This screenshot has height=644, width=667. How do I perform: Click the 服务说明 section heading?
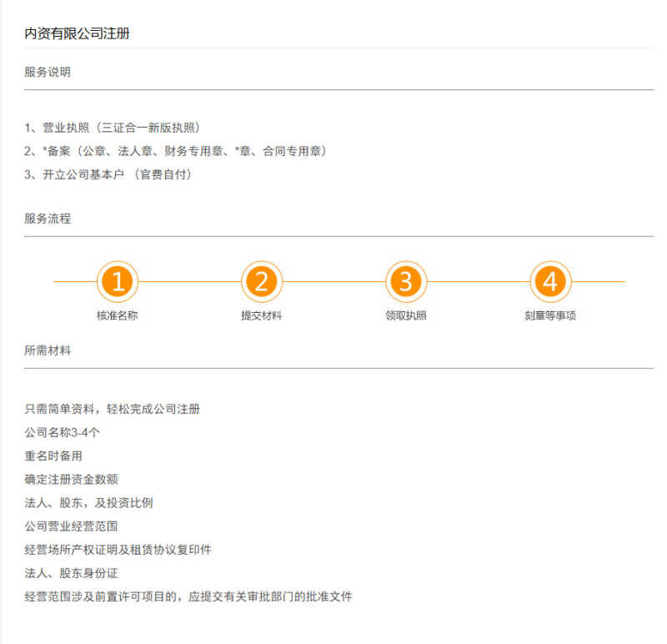48,73
